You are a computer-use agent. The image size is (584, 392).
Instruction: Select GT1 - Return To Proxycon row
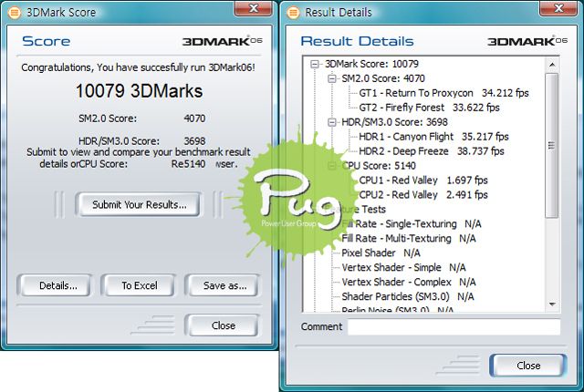pyautogui.click(x=443, y=93)
